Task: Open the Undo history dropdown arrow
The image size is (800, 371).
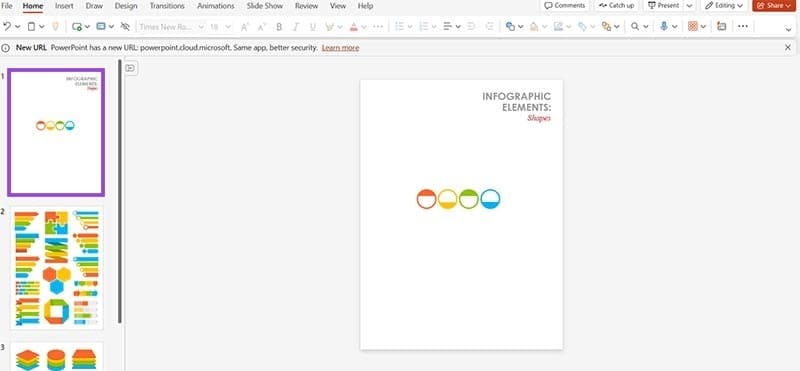Action: coord(18,27)
